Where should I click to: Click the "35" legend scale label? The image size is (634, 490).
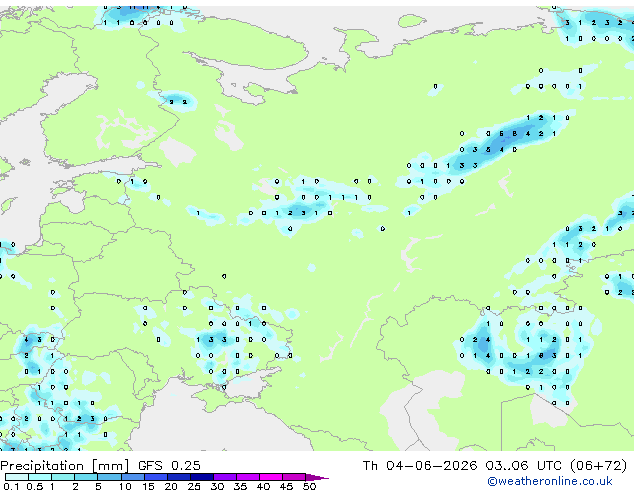click(240, 486)
